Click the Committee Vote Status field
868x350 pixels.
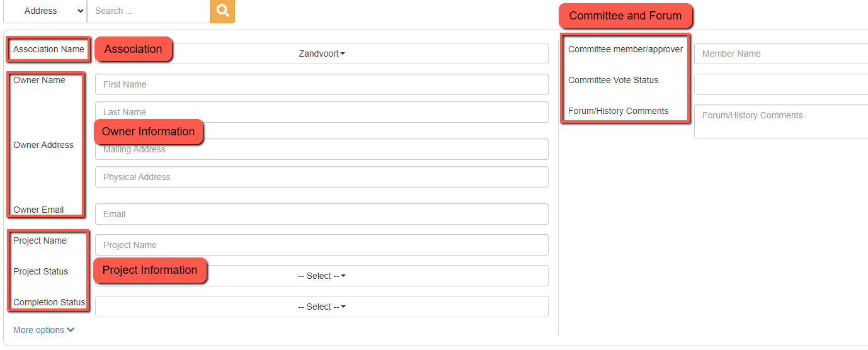click(x=781, y=84)
